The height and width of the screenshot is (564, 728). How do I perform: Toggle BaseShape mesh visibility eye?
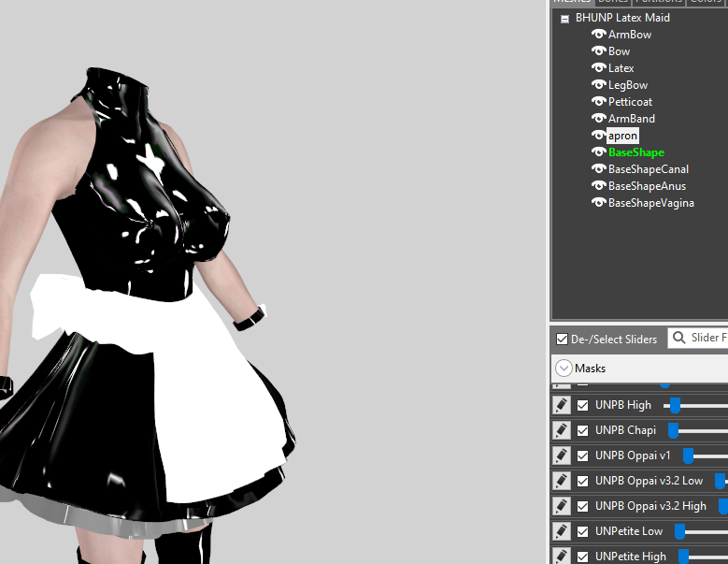tap(598, 152)
